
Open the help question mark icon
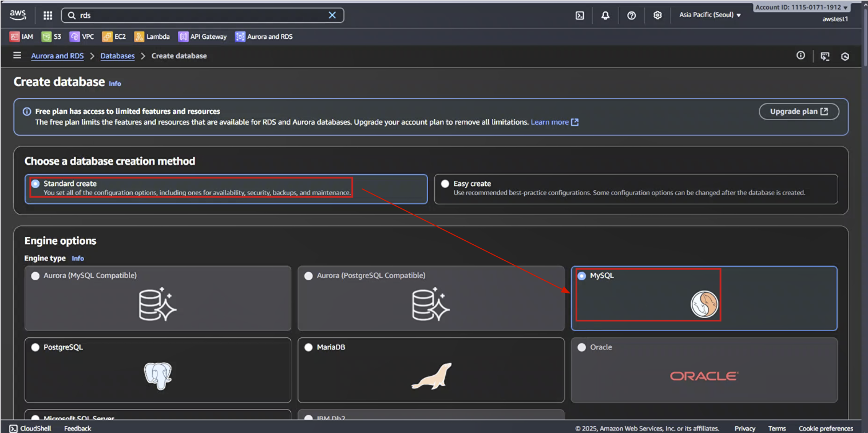pos(632,15)
